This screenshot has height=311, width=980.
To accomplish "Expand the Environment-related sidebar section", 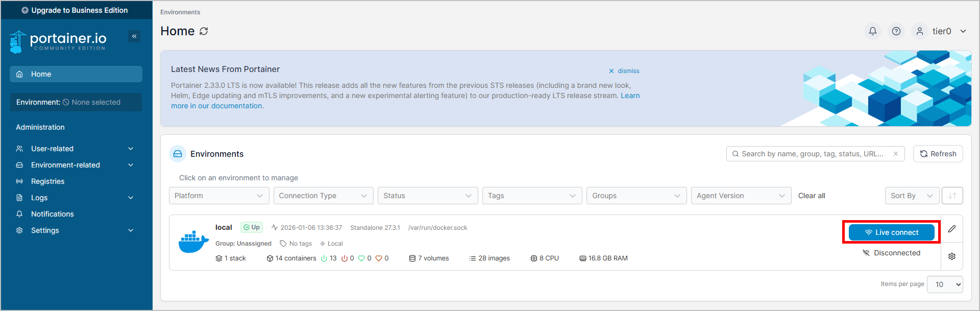I will tap(76, 165).
